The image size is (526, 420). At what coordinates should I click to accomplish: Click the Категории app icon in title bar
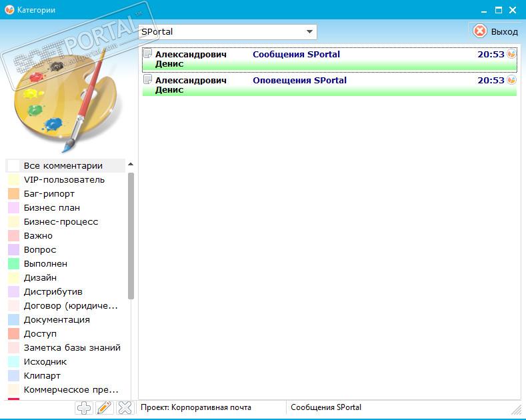(x=9, y=10)
